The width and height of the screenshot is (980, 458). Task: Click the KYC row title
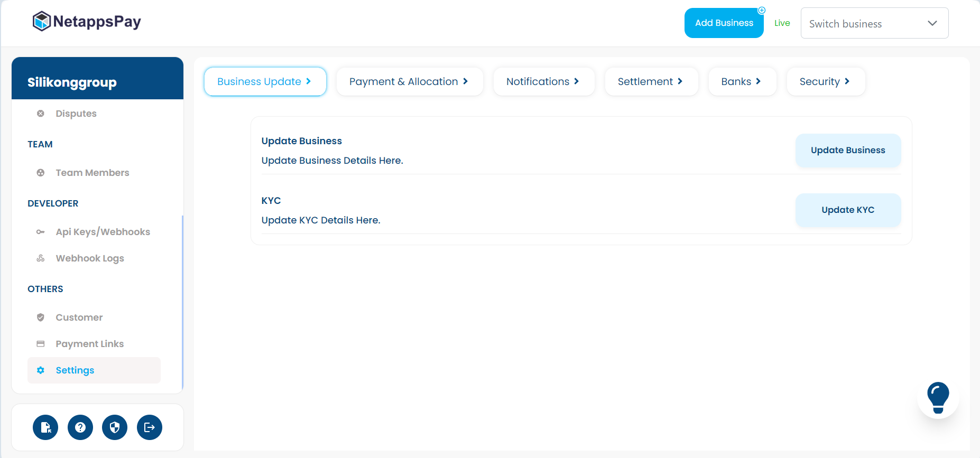[271, 201]
